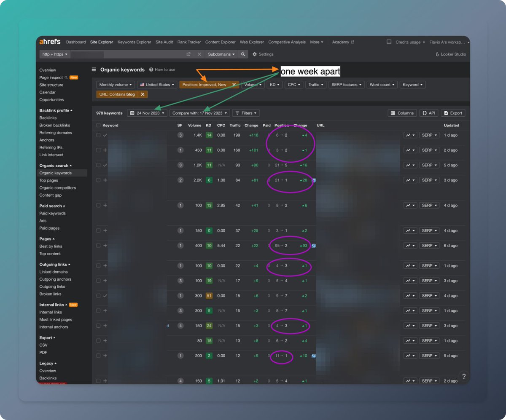Tick the checkbox for the row with traffic 42
The width and height of the screenshot is (506, 420).
pyautogui.click(x=98, y=205)
